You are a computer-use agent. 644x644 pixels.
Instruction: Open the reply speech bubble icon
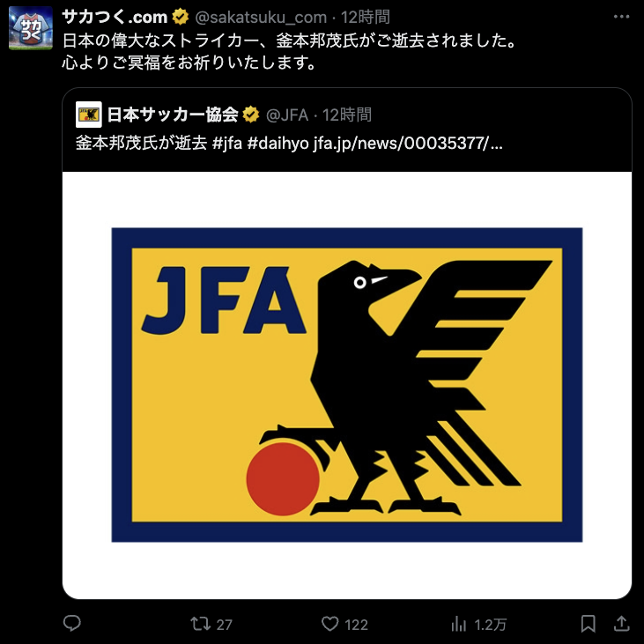tap(72, 624)
